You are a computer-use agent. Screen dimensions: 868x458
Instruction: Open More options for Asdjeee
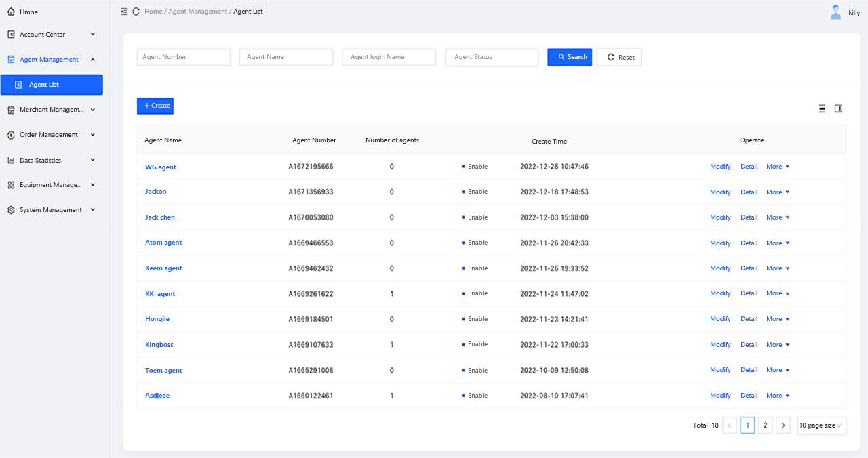pos(778,396)
